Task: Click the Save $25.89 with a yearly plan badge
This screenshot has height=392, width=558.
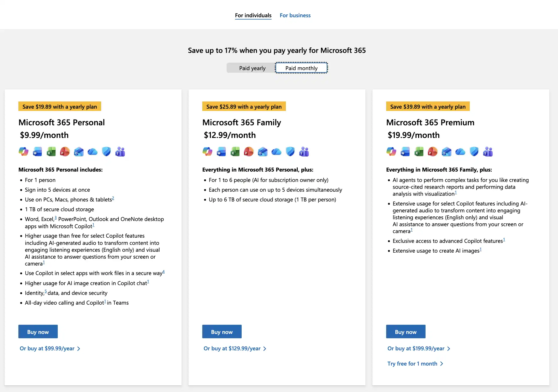Action: click(244, 106)
